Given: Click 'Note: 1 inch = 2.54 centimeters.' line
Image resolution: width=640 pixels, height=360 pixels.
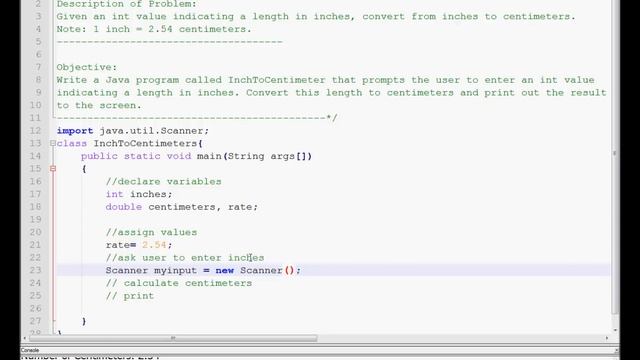Looking at the screenshot, I should pos(154,29).
